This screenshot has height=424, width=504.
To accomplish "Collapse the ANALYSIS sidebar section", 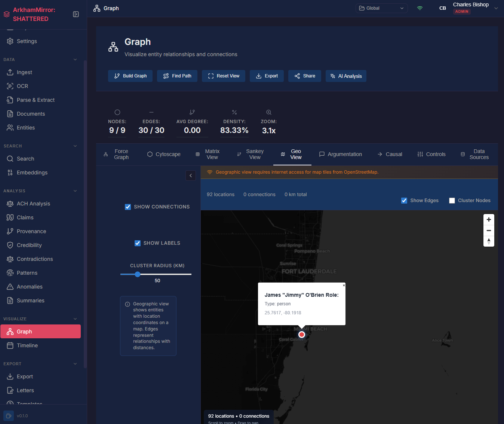I will click(x=75, y=190).
